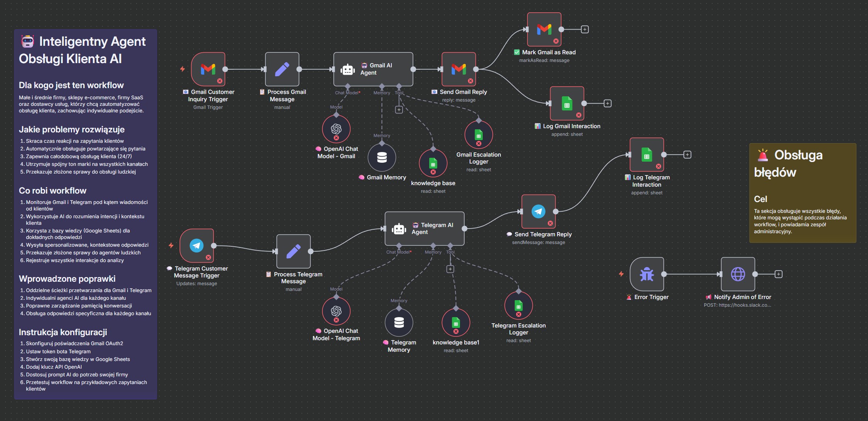The image size is (868, 421).
Task: Click 'Co robi workflow' heading
Action: click(x=52, y=190)
